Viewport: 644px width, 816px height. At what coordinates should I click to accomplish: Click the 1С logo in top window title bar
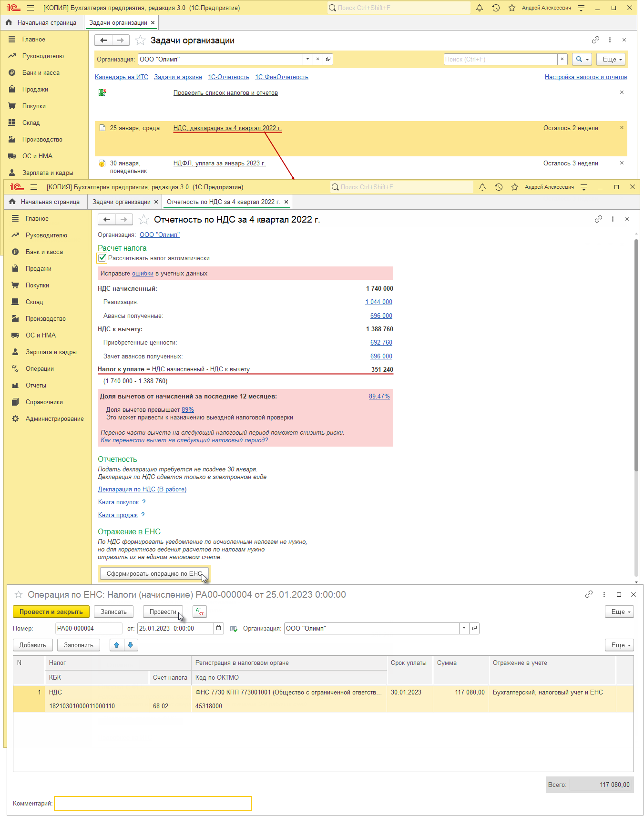[13, 8]
